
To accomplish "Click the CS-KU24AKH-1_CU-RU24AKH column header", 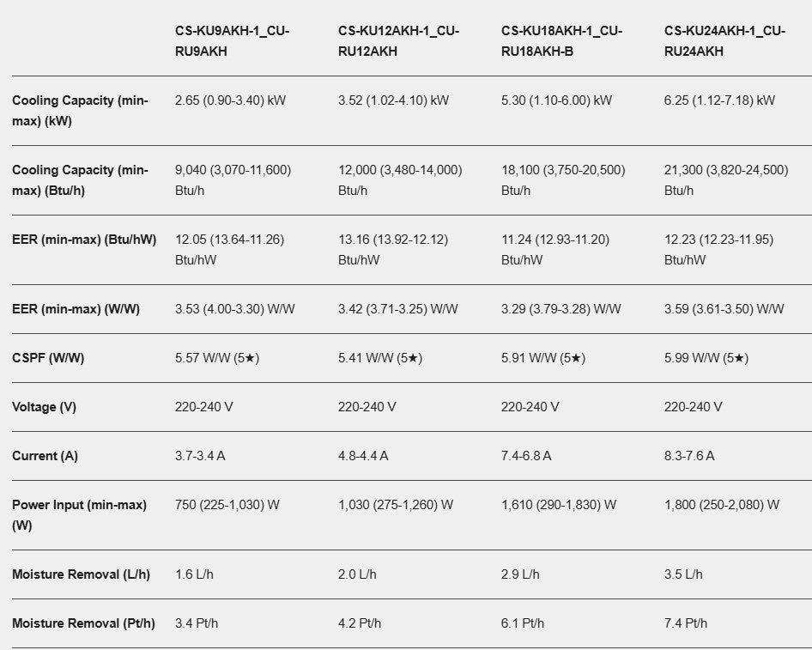I will coord(725,41).
